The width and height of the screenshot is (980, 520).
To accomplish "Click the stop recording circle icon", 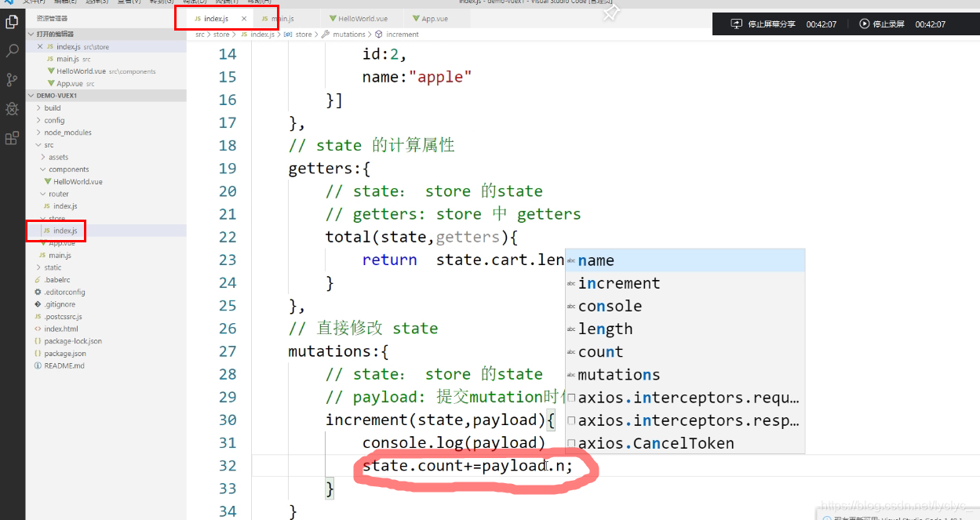I will tap(865, 24).
